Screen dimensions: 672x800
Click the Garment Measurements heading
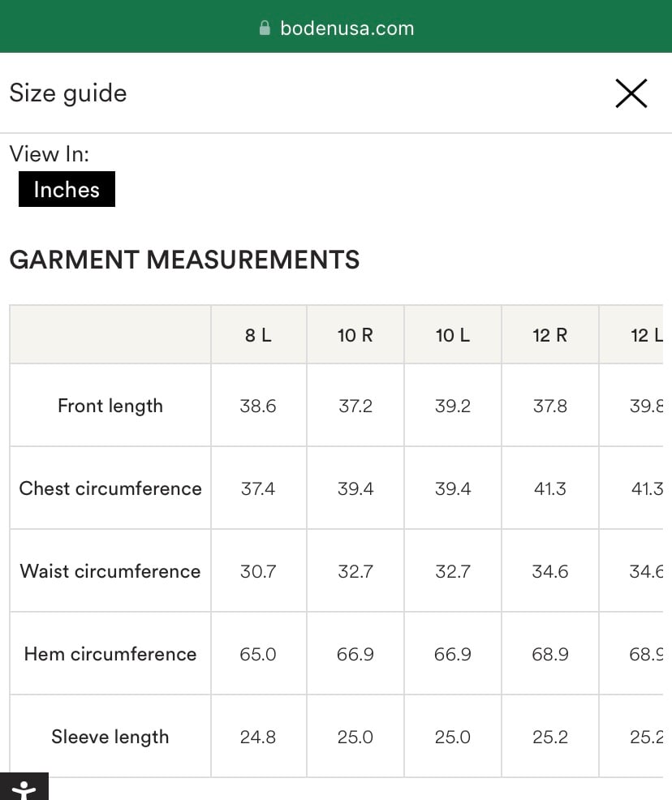185,259
